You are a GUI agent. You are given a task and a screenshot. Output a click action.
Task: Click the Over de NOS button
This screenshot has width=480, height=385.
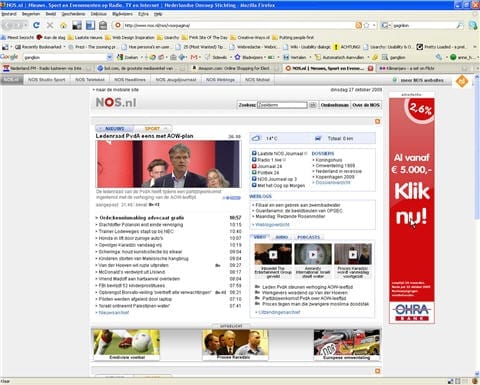click(366, 105)
